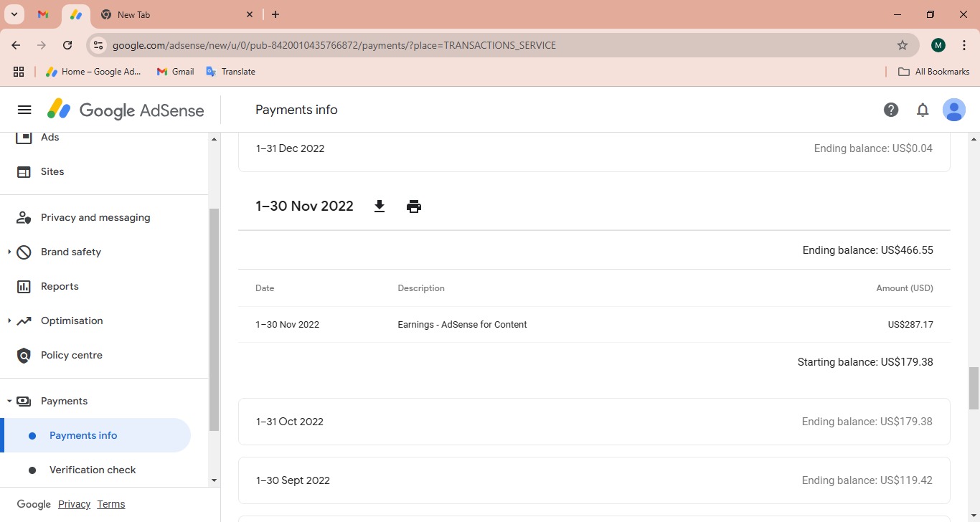Download the 1–30 Nov 2022 statement

point(380,207)
